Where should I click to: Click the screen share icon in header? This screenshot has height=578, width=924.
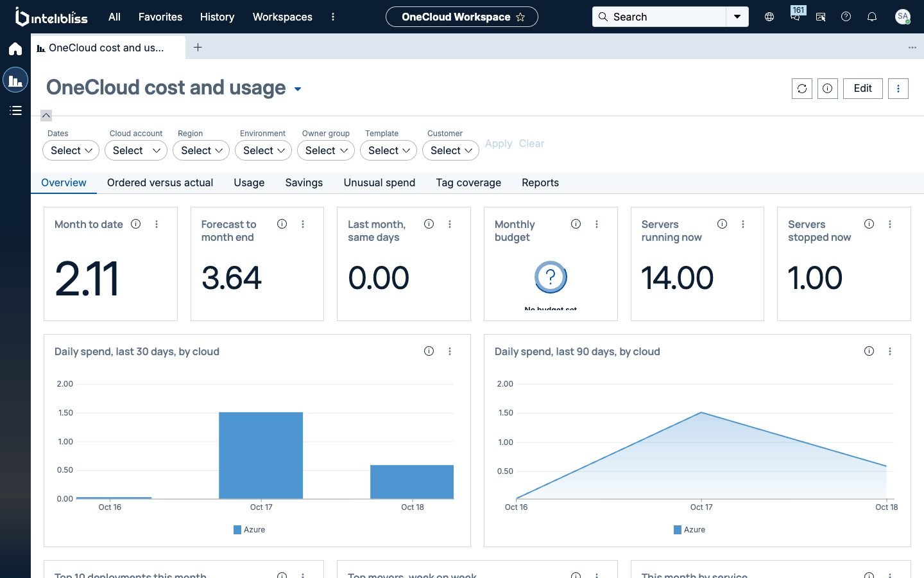click(x=821, y=17)
